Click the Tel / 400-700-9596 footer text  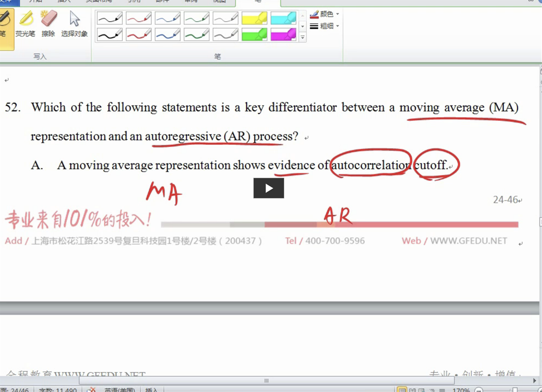[x=325, y=241]
